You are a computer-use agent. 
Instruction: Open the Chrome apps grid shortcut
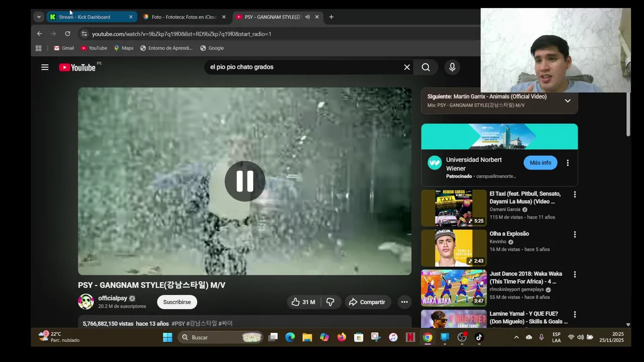click(38, 48)
